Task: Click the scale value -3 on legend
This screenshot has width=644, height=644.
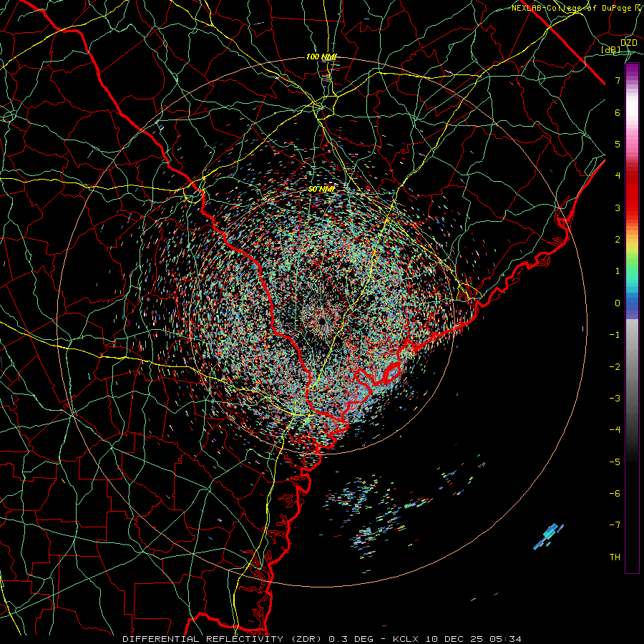Action: [615, 399]
